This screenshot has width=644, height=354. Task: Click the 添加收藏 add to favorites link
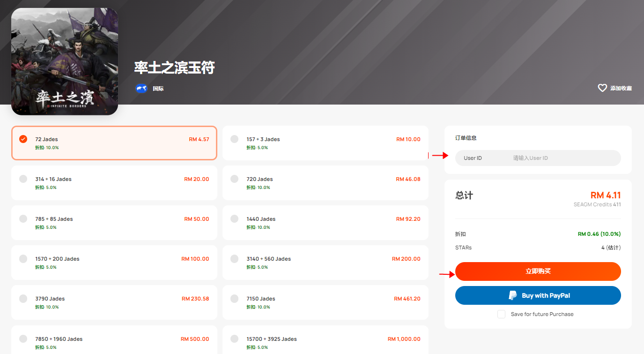pyautogui.click(x=621, y=88)
